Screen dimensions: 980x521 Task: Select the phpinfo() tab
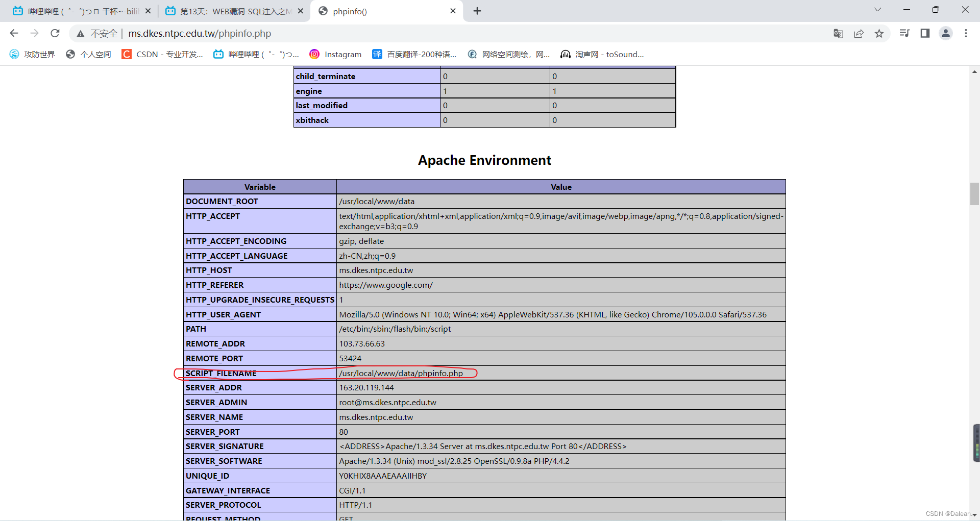(386, 11)
